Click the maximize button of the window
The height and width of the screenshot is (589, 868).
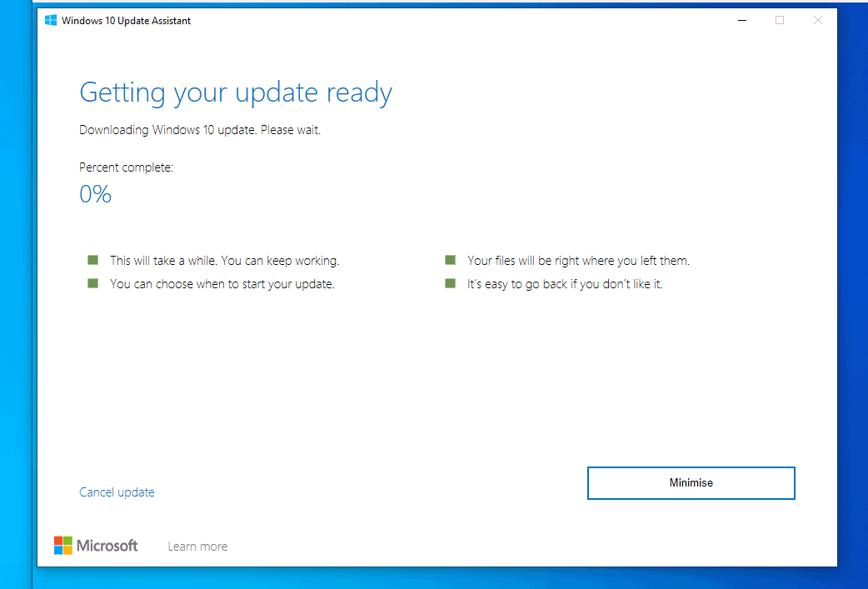click(x=780, y=20)
